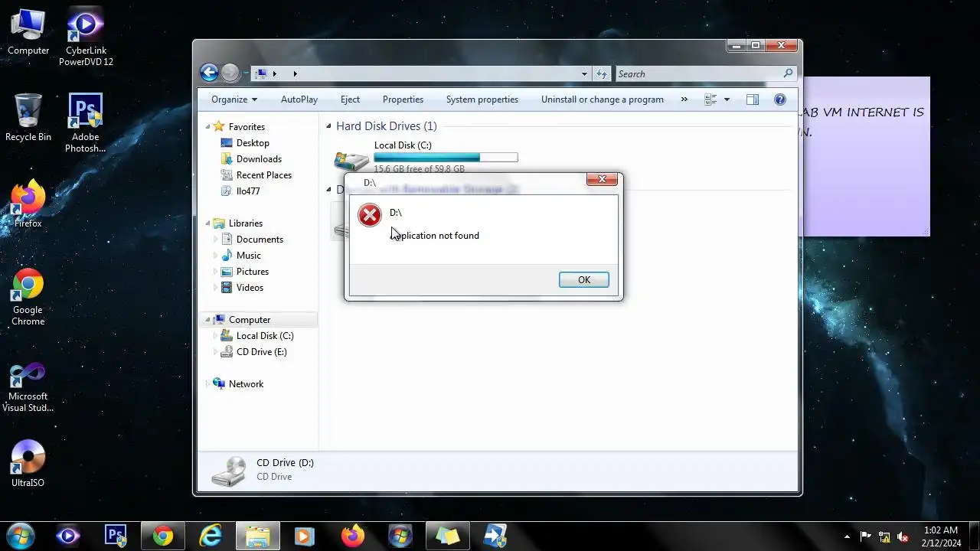Collapse the Favorites tree group
The image size is (980, 551).
click(207, 127)
